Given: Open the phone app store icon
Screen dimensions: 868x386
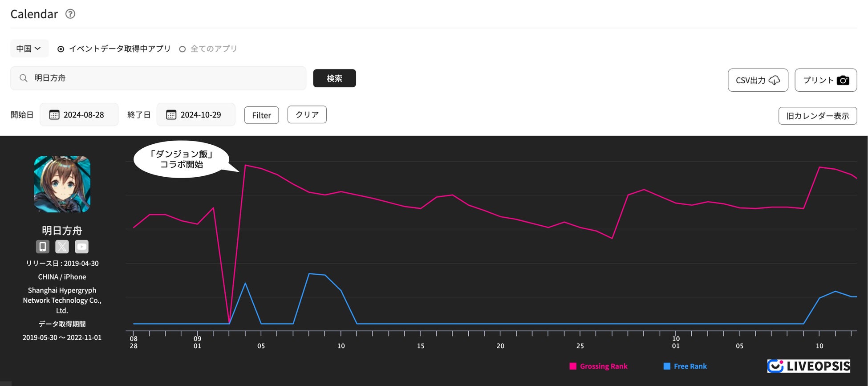Looking at the screenshot, I should pyautogui.click(x=43, y=247).
